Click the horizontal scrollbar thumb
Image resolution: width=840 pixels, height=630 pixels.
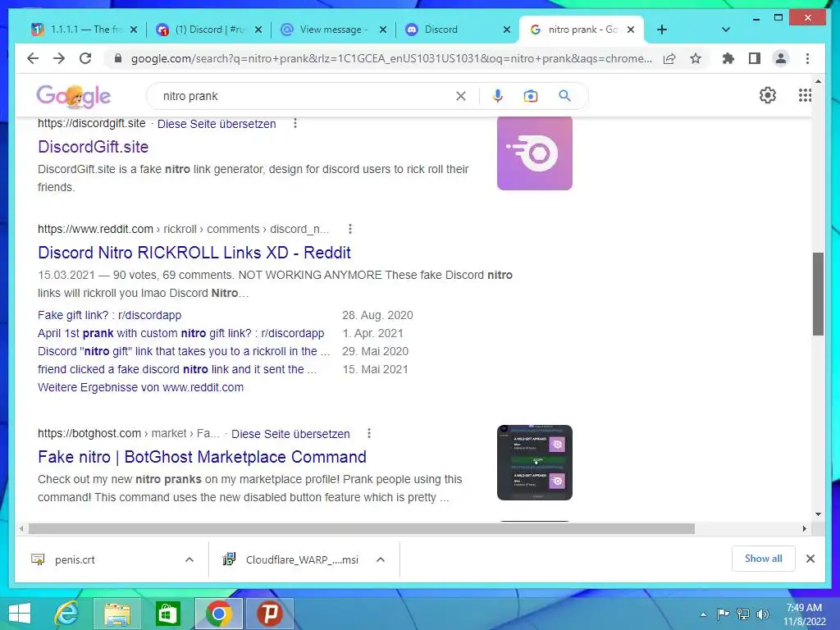tap(362, 529)
